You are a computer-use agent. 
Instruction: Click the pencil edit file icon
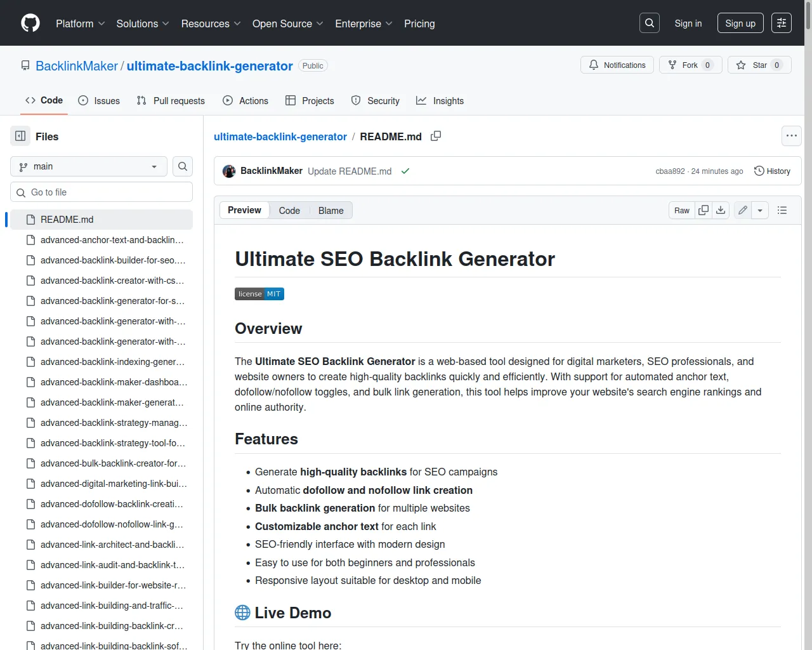(743, 210)
